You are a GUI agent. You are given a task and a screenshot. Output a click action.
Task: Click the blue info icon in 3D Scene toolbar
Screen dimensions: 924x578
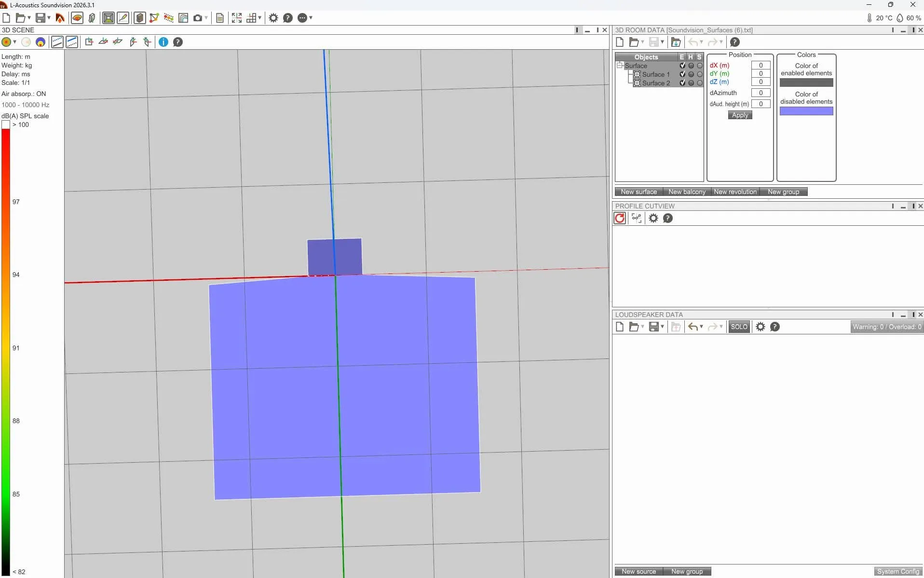163,42
